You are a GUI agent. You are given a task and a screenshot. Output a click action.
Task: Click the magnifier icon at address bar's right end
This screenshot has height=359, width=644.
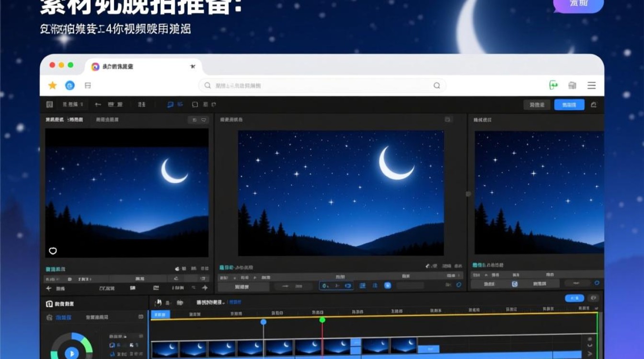pos(437,85)
